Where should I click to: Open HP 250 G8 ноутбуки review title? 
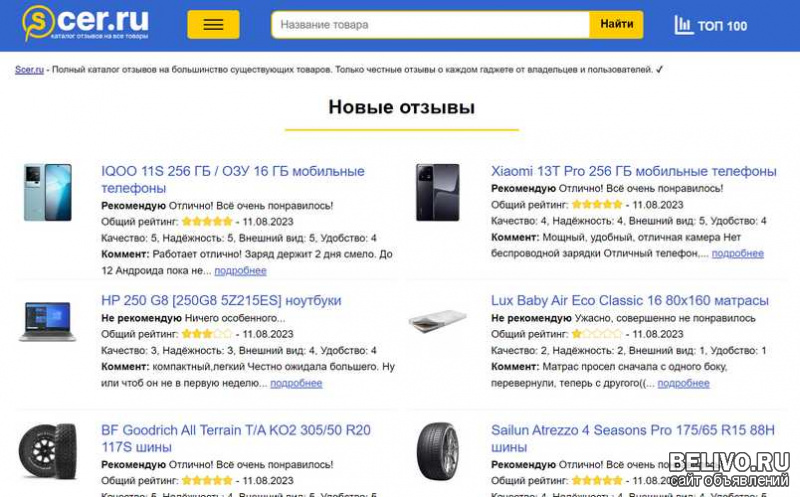pos(221,301)
